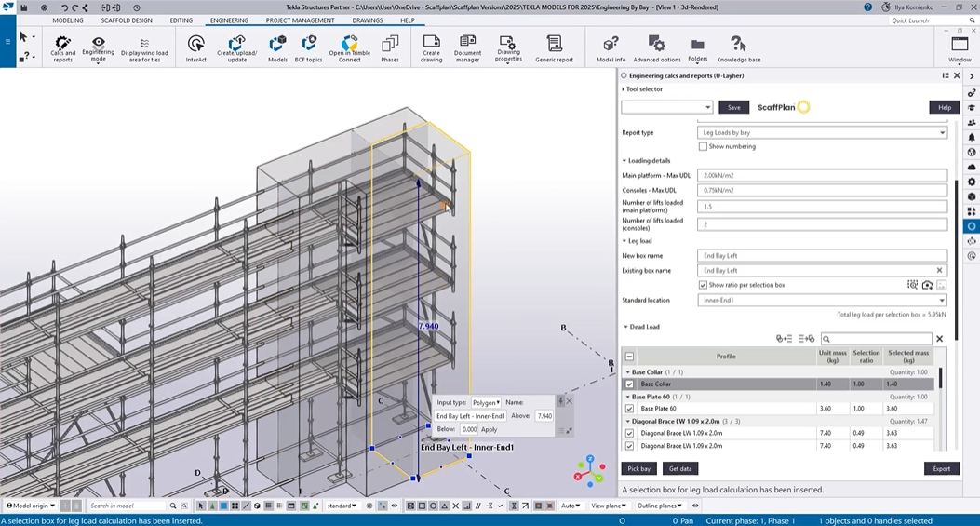Clear the Existing box name field
Screen dimensions: 980x526
pyautogui.click(x=939, y=270)
